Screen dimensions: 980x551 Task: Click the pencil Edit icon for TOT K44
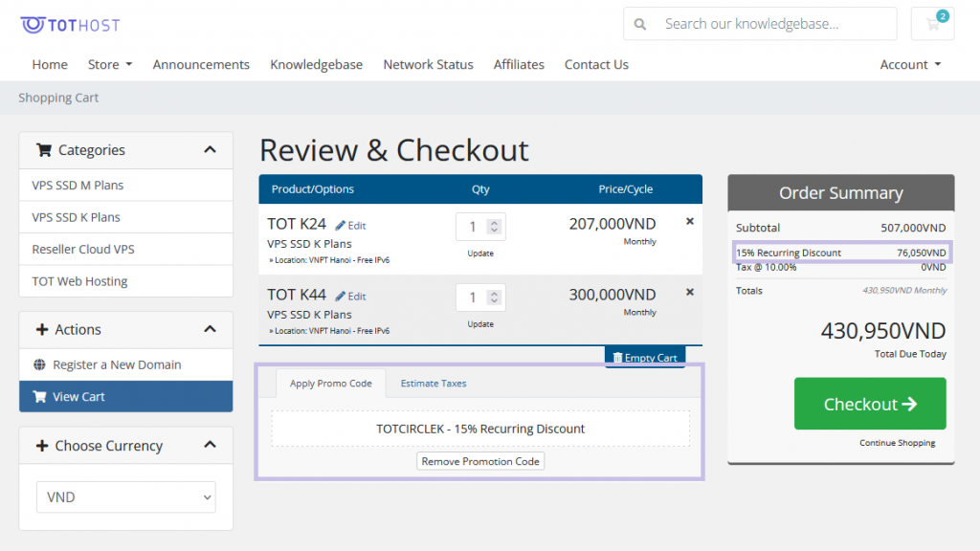[x=341, y=297]
